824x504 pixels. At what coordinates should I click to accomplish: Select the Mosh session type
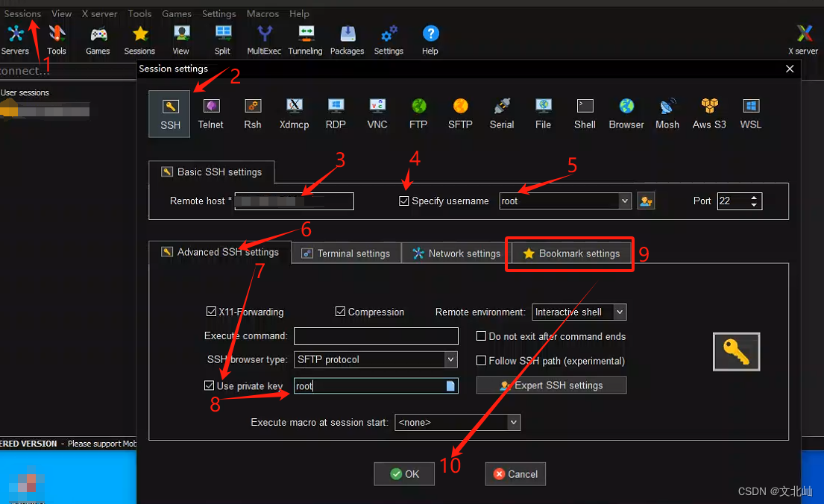pos(667,114)
